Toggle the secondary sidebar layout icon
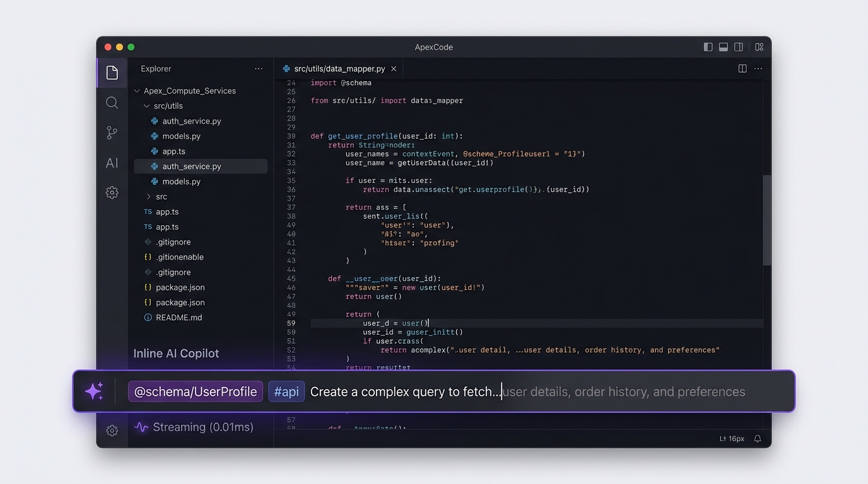Screen dimensions: 868x484 (739, 47)
